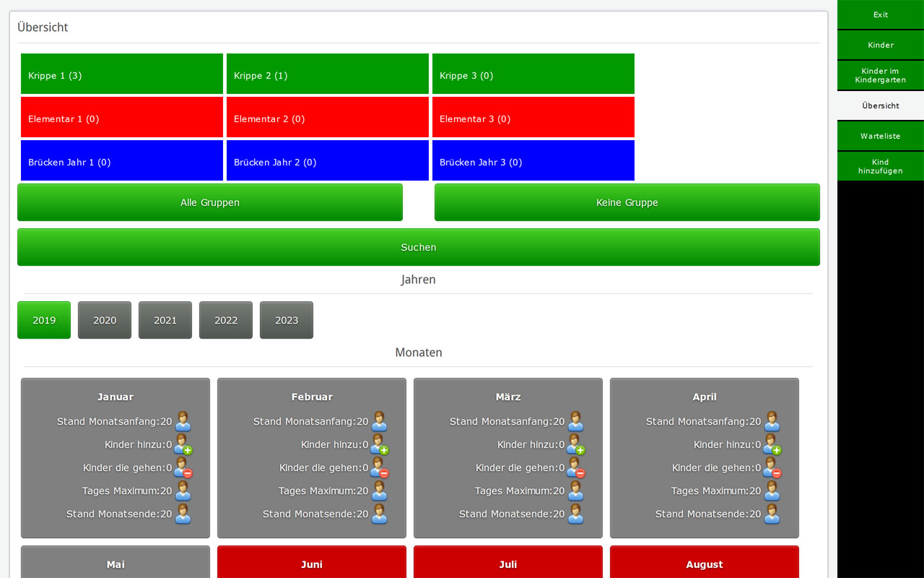Click the add-child icon in Februar card
Image resolution: width=924 pixels, height=578 pixels.
click(x=380, y=444)
